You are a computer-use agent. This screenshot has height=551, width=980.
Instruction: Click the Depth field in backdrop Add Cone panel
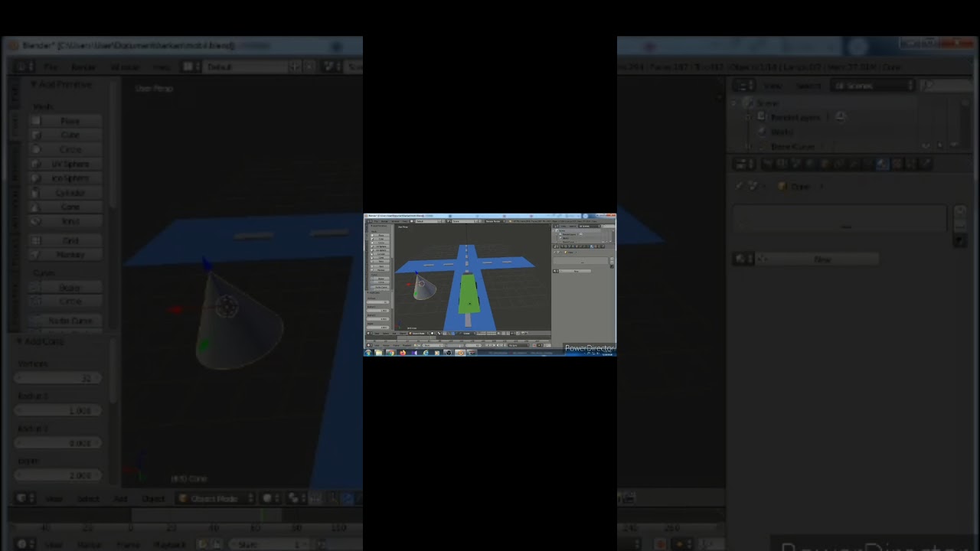point(58,475)
